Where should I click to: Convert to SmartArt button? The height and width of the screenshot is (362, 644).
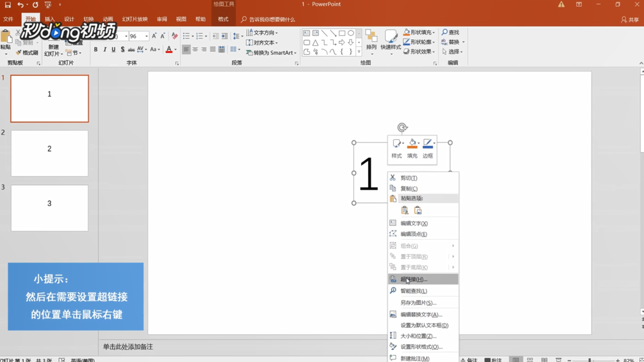[x=271, y=53]
